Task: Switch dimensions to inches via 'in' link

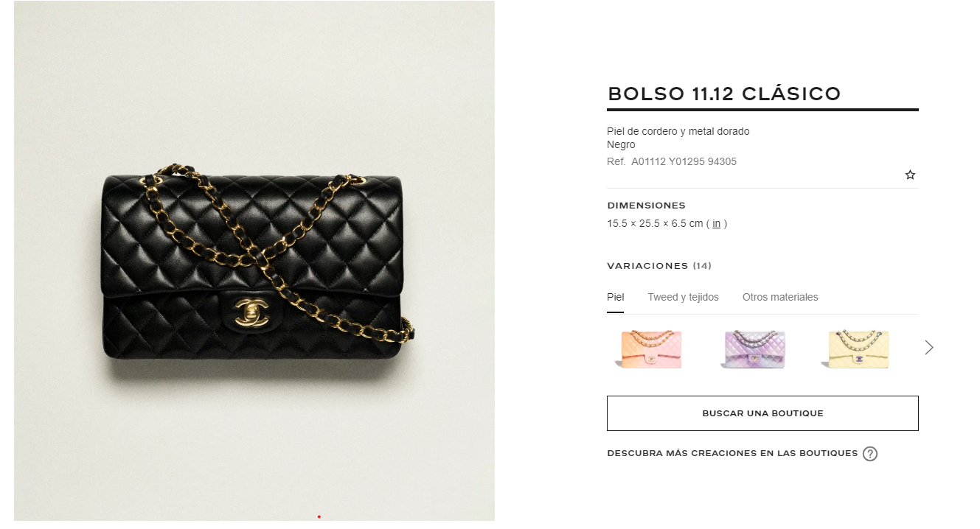Action: 716,223
